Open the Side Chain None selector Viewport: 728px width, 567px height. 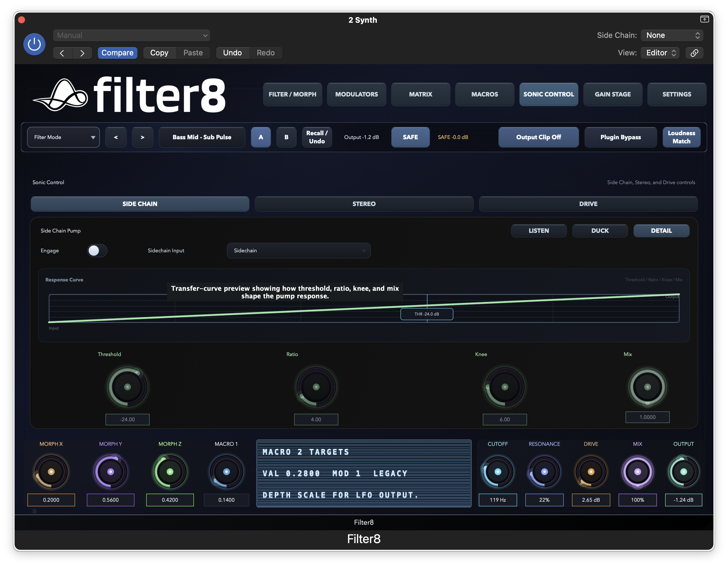point(672,35)
